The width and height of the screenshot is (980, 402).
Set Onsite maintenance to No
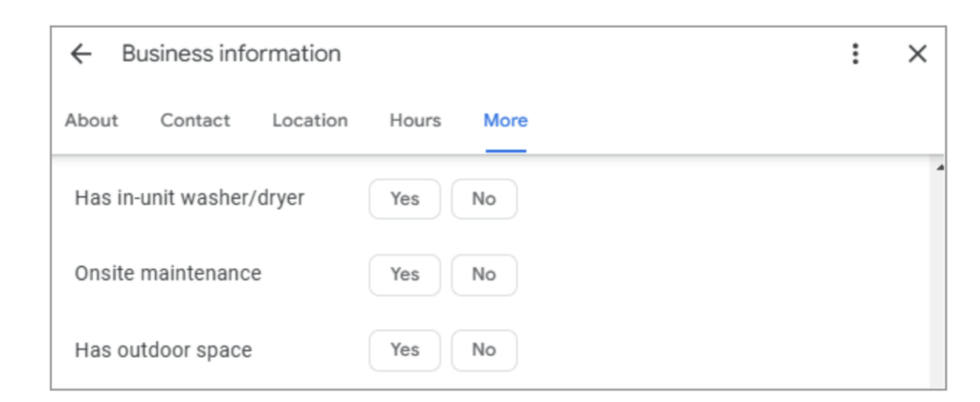(483, 275)
